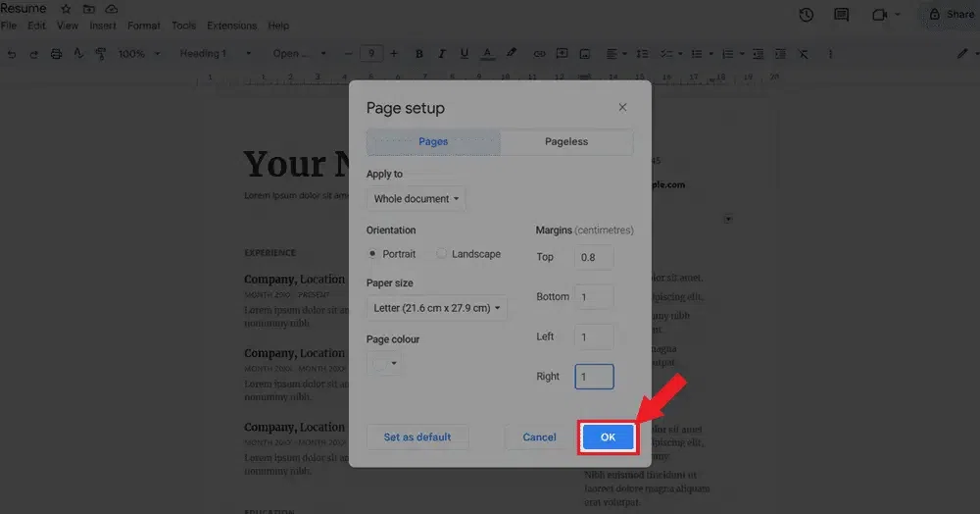Click the Undo arrow in toolbar
Image resolution: width=980 pixels, height=514 pixels.
[11, 54]
